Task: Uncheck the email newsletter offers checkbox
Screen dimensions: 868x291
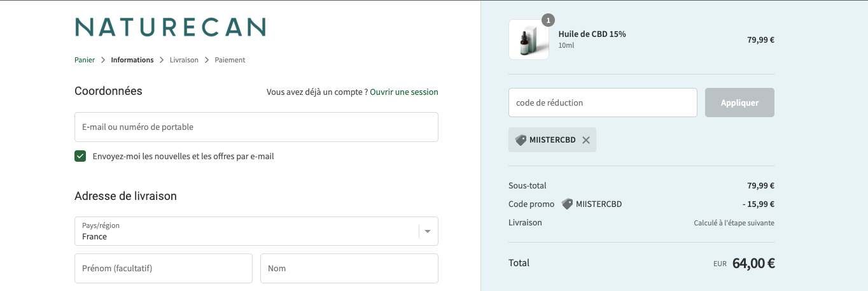Action: tap(80, 156)
